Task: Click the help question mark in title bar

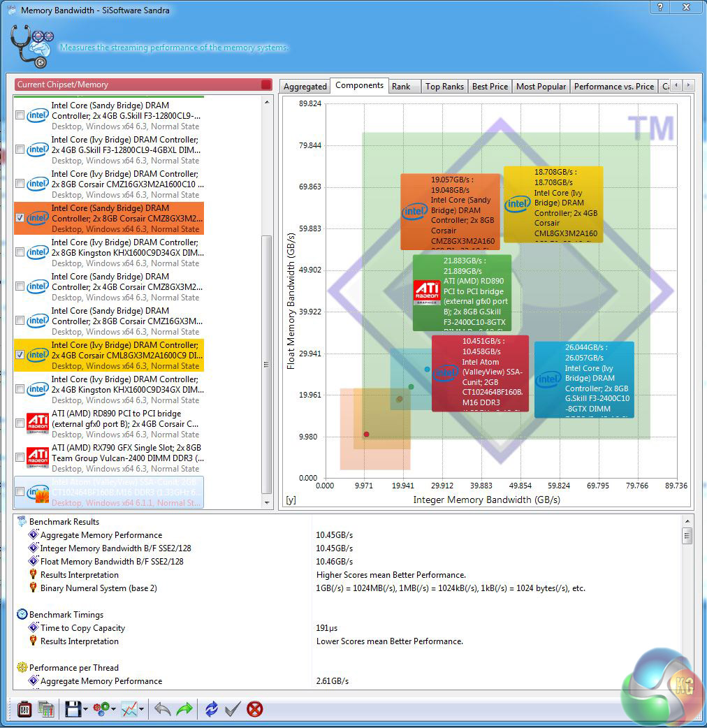Action: click(659, 7)
